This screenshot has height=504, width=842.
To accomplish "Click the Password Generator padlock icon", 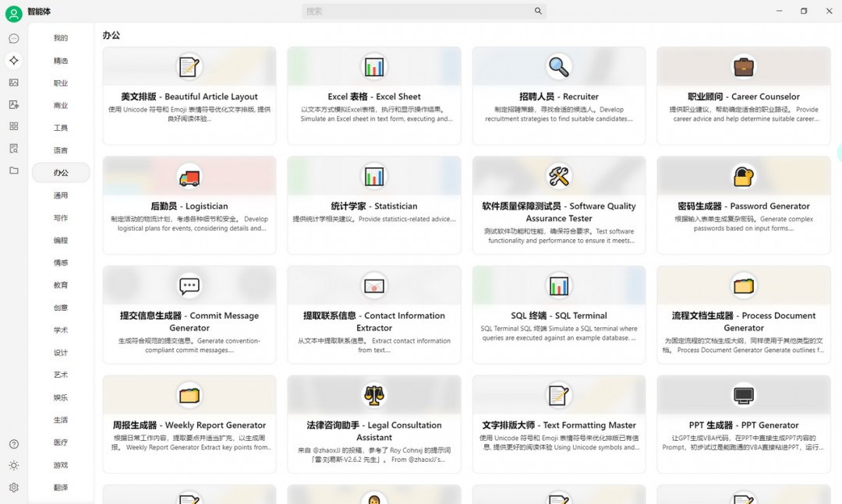I will pos(744,177).
